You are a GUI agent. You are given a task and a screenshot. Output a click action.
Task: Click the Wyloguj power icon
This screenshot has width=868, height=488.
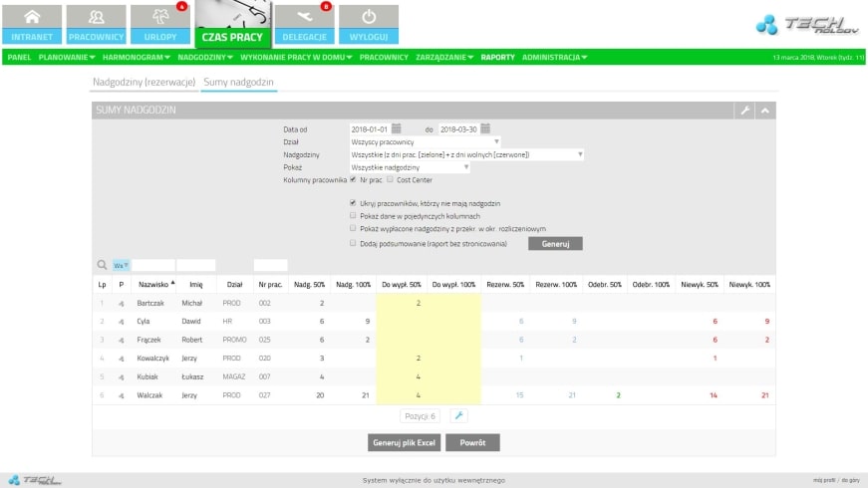point(368,24)
